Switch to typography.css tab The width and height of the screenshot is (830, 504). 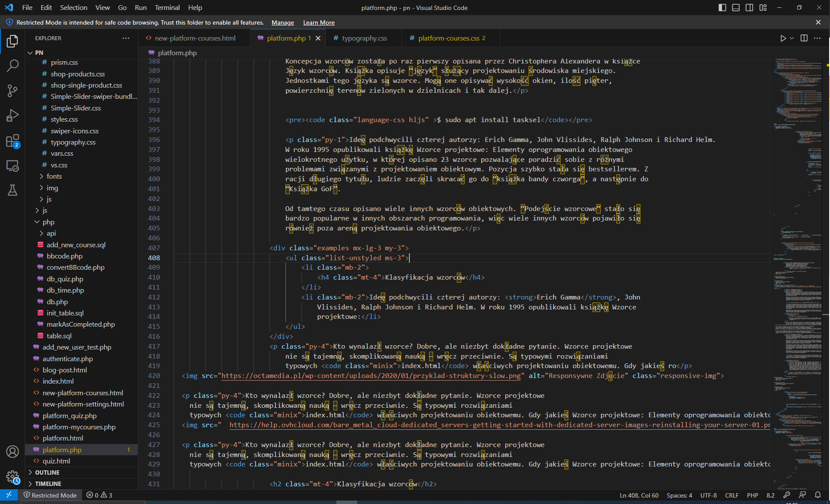[x=364, y=38]
